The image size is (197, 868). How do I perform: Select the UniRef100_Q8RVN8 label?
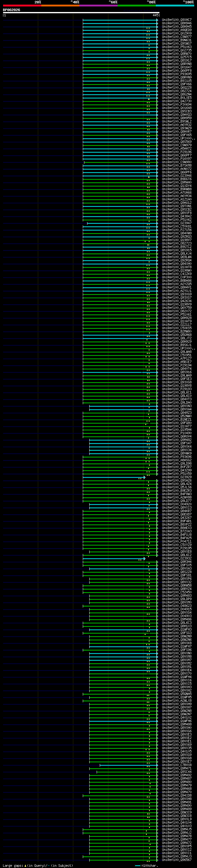177,64
